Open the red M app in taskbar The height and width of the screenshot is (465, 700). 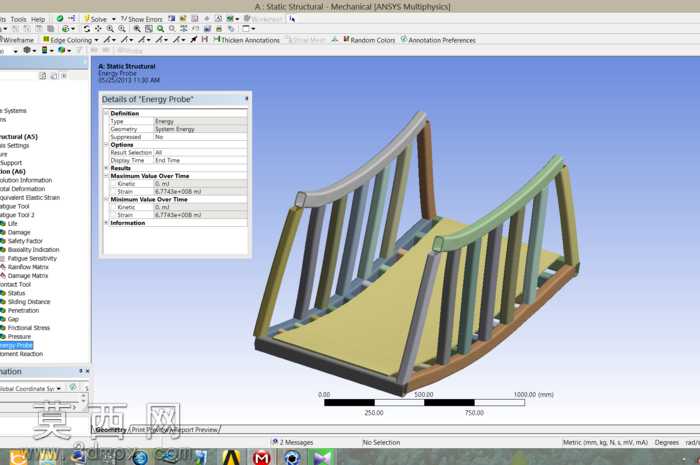point(262,457)
